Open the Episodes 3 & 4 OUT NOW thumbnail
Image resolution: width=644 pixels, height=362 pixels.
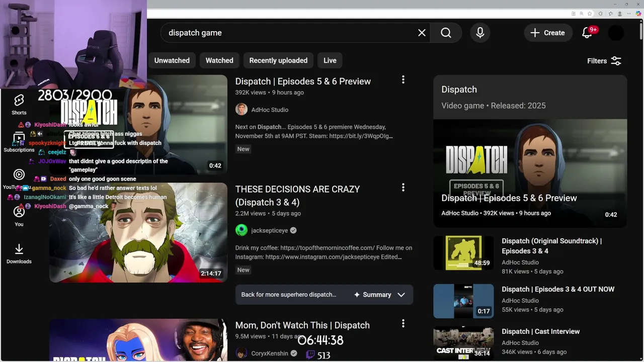(x=464, y=301)
